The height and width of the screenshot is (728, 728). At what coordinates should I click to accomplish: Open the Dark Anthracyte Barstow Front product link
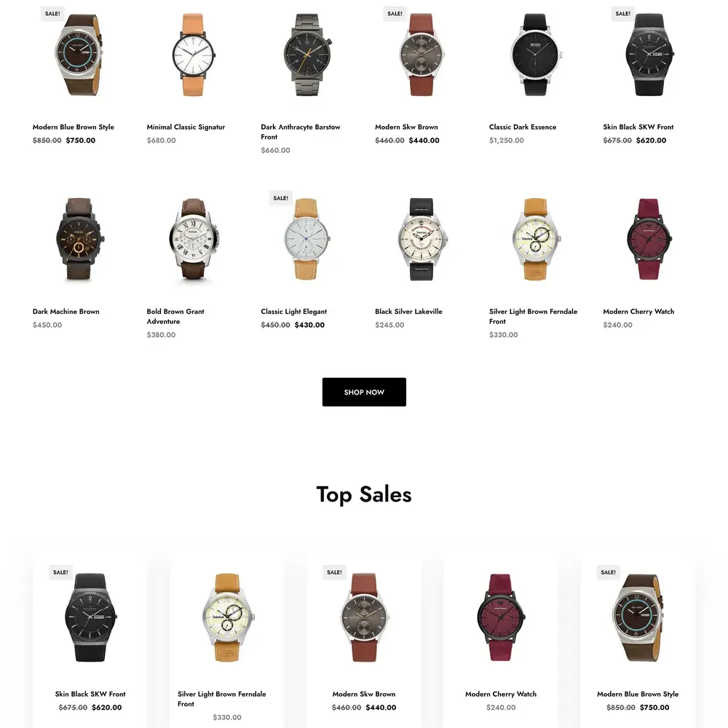pyautogui.click(x=301, y=132)
